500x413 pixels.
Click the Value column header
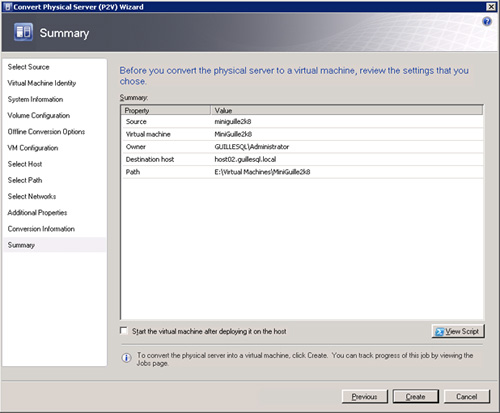click(347, 110)
